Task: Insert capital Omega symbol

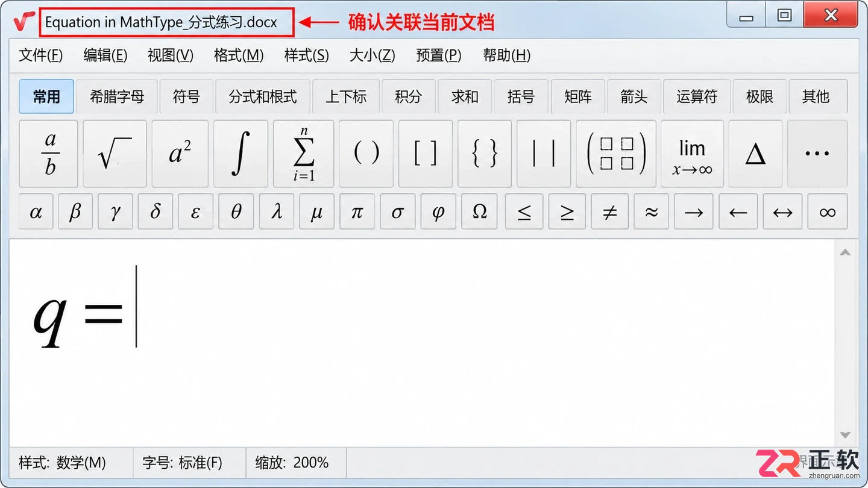Action: click(480, 211)
